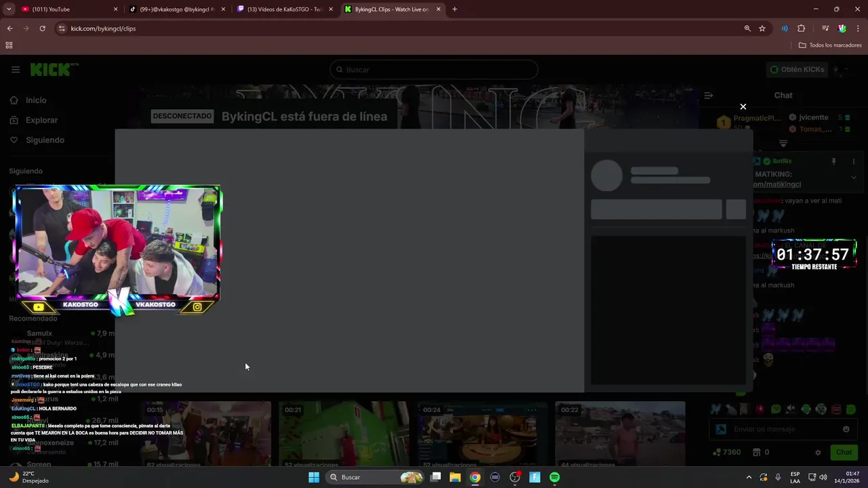
Task: Open File Explorer from the taskbar
Action: pyautogui.click(x=455, y=477)
